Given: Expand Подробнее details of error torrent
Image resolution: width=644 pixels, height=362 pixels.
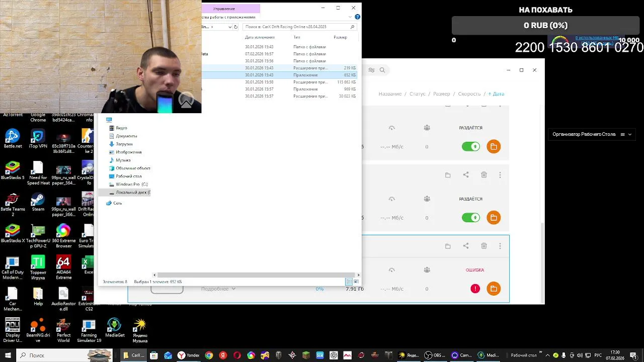Looking at the screenshot, I should 218,289.
